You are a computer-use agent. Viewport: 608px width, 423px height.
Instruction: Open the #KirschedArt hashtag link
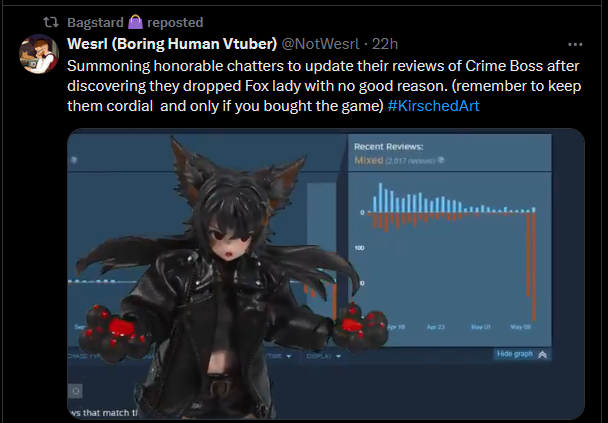pyautogui.click(x=433, y=106)
